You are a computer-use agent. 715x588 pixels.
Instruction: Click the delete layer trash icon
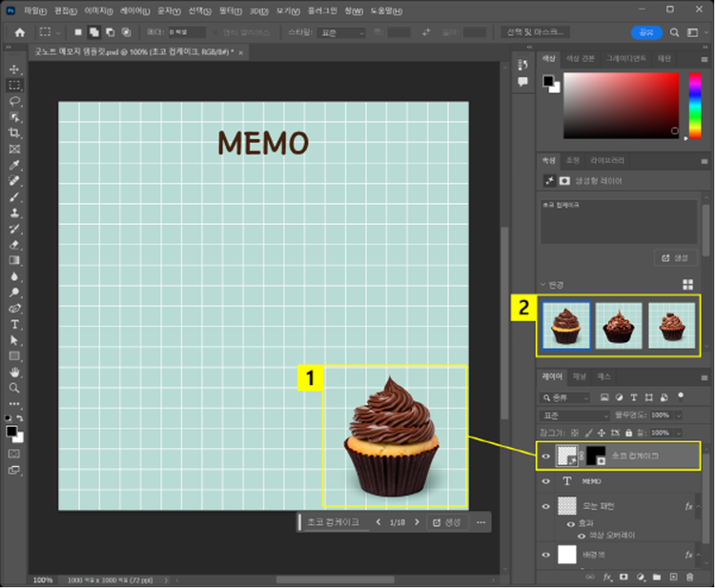[x=689, y=577]
